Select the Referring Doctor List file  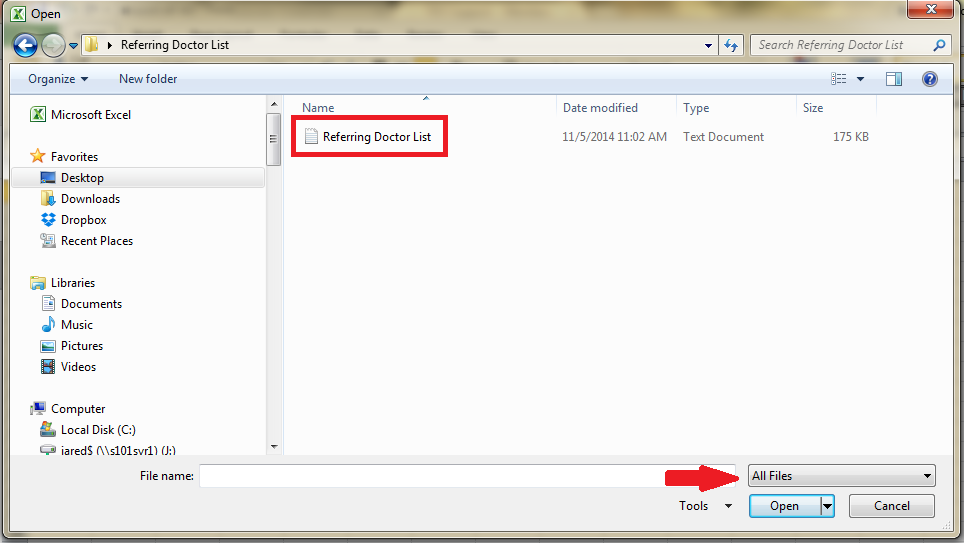368,137
